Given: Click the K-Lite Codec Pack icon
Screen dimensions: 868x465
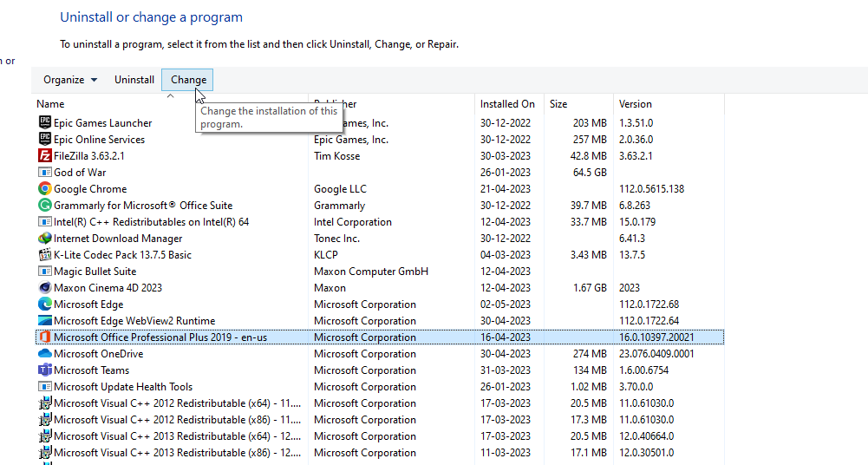Looking at the screenshot, I should (x=45, y=255).
